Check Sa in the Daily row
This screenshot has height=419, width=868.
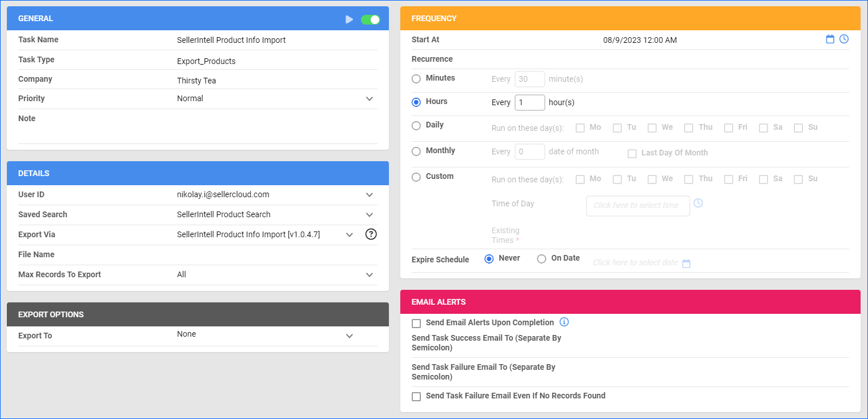[x=763, y=127]
